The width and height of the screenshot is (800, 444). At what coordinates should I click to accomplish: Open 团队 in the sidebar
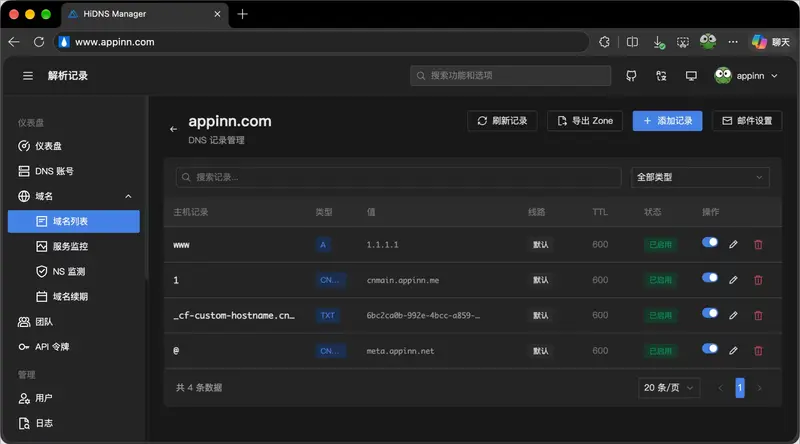tap(73, 322)
